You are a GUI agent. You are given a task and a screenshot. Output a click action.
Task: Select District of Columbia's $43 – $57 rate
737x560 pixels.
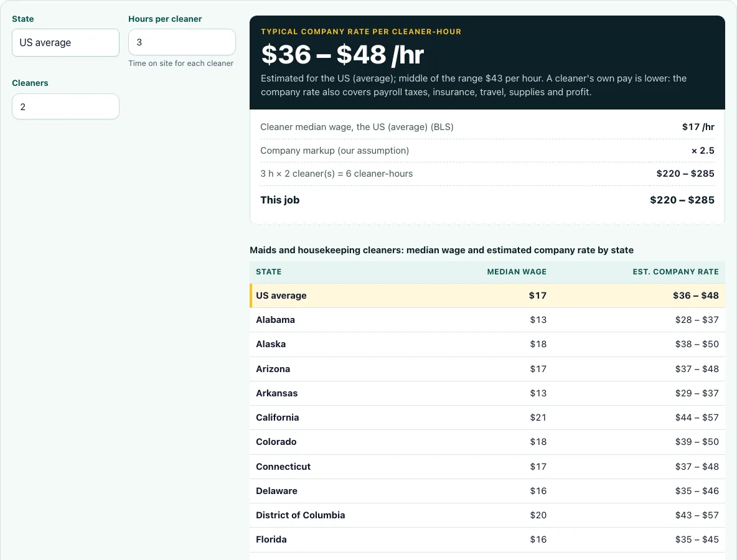click(697, 515)
